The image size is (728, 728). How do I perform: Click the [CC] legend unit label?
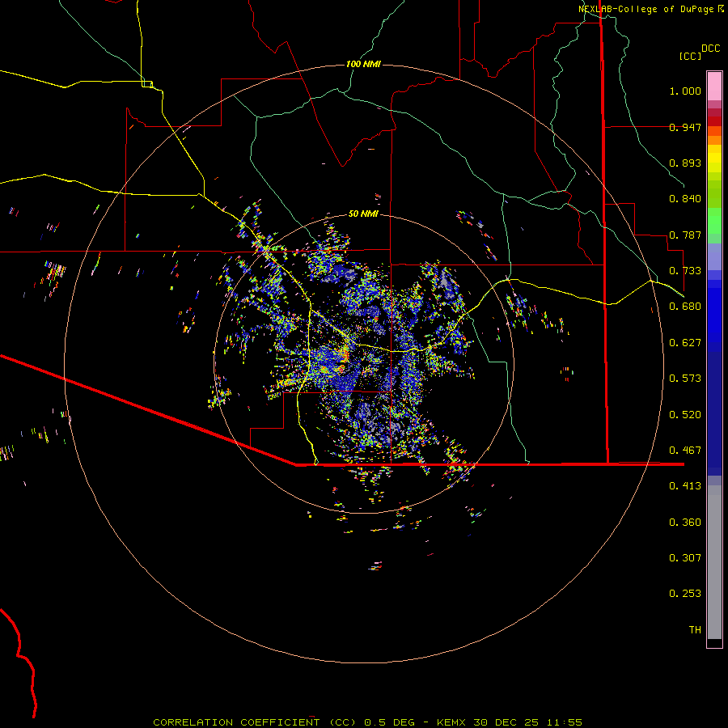[x=690, y=56]
